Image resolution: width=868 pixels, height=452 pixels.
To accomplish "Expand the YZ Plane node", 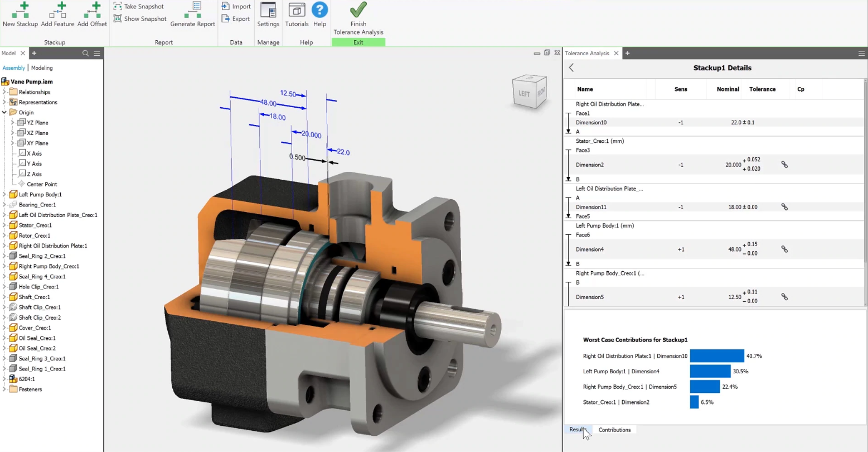I will (x=12, y=123).
